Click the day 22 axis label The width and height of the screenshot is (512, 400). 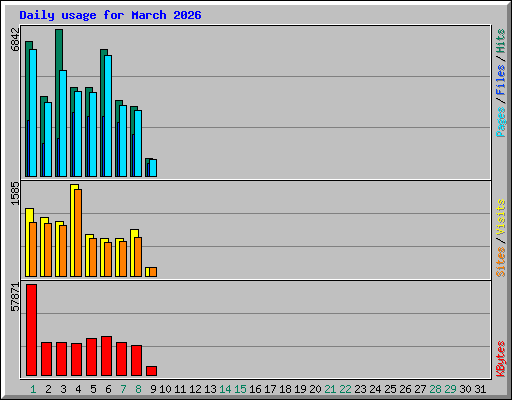pyautogui.click(x=345, y=389)
